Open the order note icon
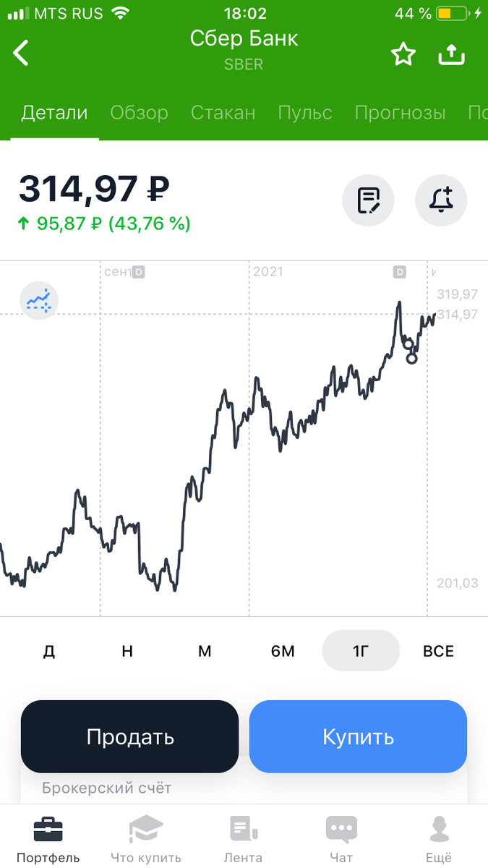The image size is (488, 868). 368,200
